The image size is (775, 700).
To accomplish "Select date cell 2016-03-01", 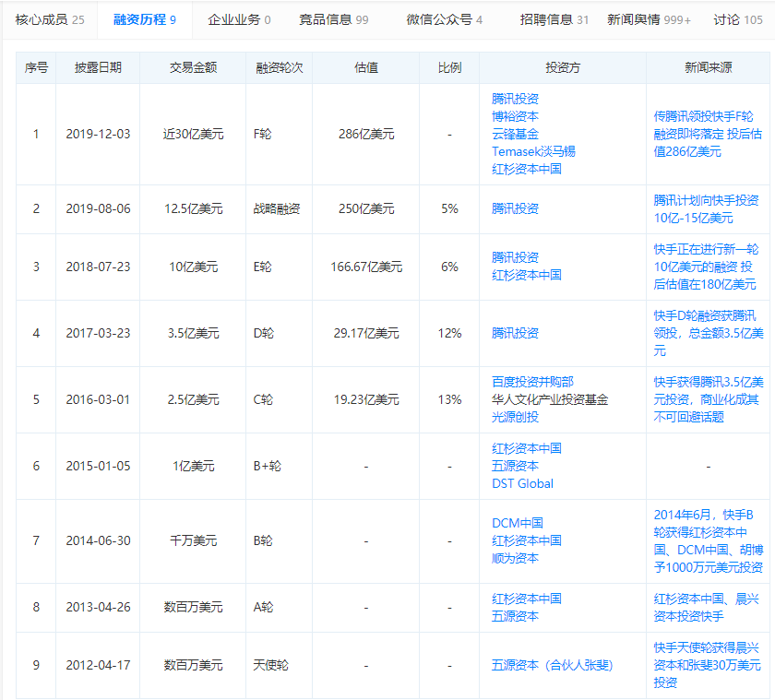I will [98, 399].
